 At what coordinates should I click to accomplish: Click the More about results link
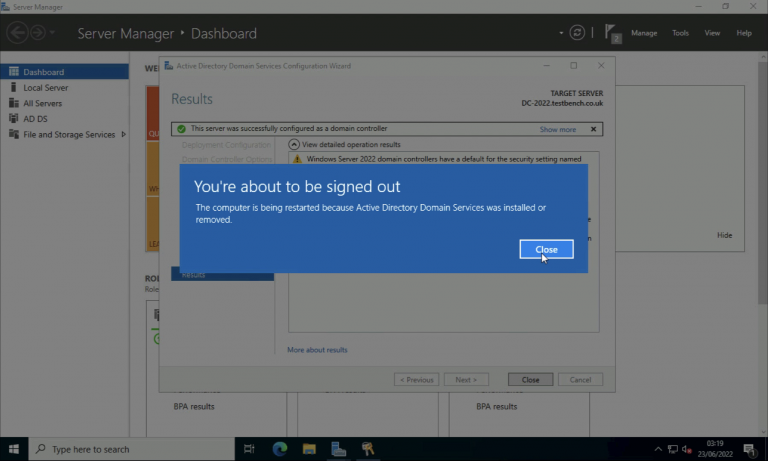pos(317,350)
